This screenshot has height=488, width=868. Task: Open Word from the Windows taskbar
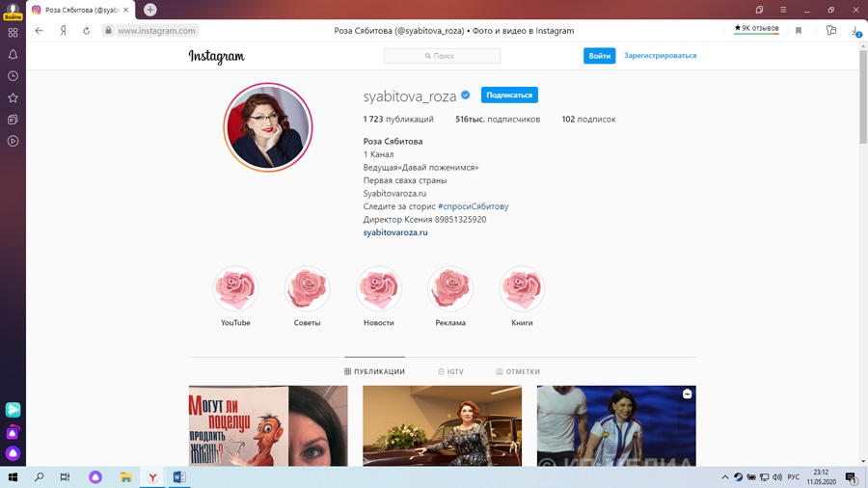[178, 477]
